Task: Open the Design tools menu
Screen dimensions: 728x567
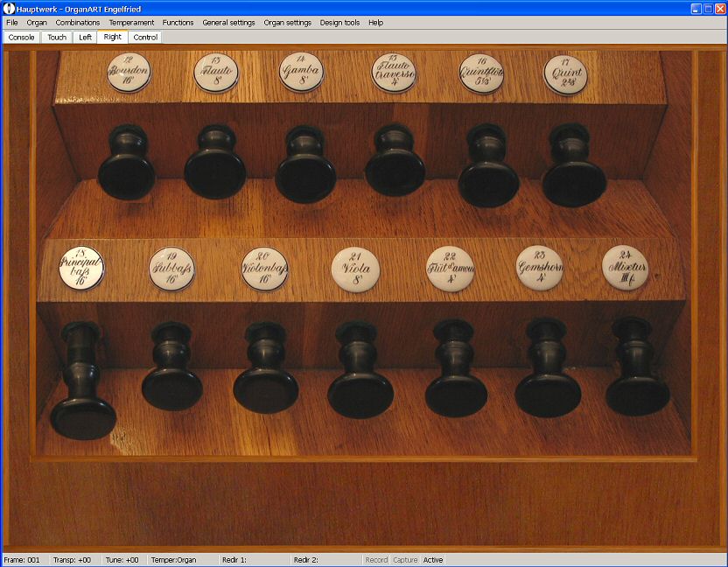Action: [x=339, y=23]
